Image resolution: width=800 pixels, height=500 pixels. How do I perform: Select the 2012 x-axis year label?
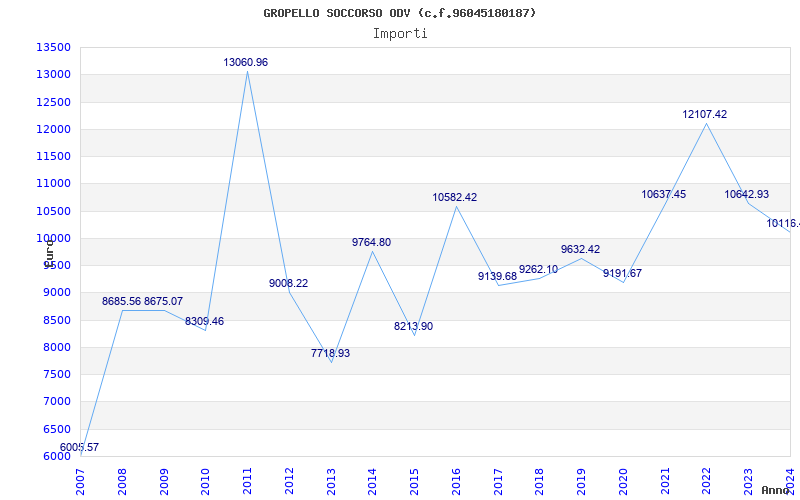[289, 482]
